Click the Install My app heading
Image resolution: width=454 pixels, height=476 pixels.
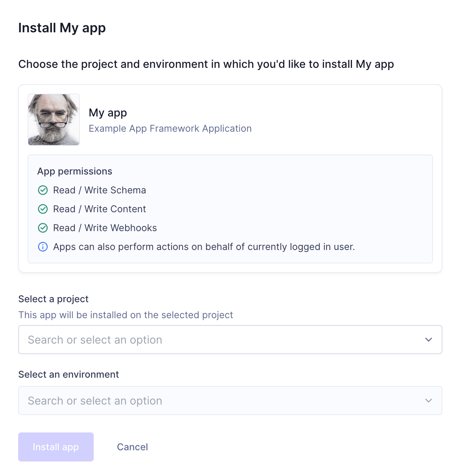pos(62,28)
